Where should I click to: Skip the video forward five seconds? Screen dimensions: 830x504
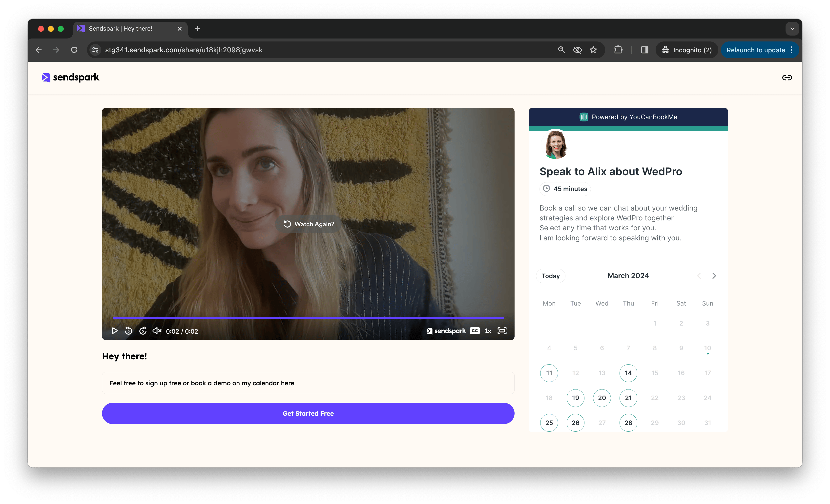[x=143, y=331]
